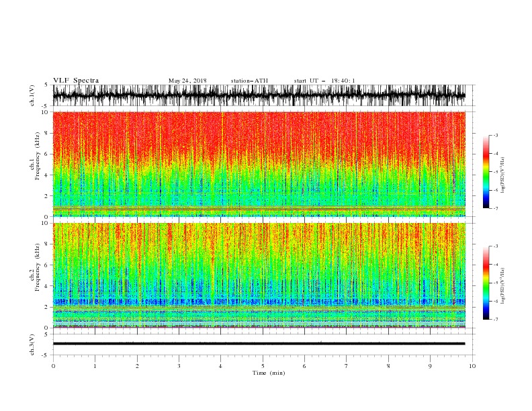This screenshot has width=532, height=411.
Task: Select the "start UT = 18:40:1" text
Action: [x=324, y=81]
